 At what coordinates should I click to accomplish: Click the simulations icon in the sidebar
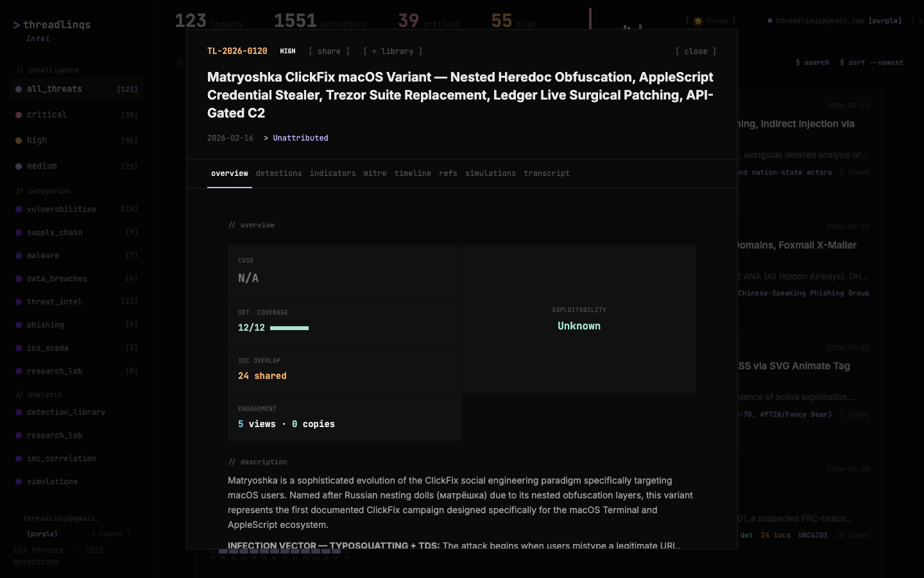[x=20, y=482]
